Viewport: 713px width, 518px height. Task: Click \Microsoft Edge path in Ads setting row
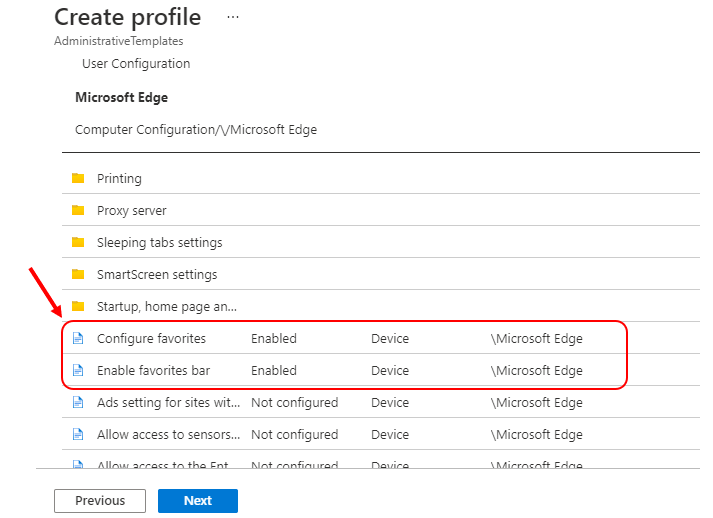pos(537,403)
